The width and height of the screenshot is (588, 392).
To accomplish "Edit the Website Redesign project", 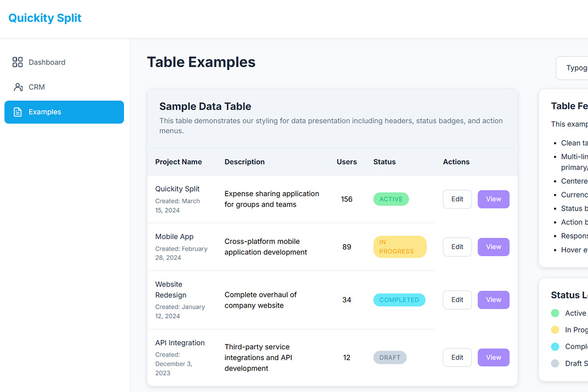I will pyautogui.click(x=457, y=300).
